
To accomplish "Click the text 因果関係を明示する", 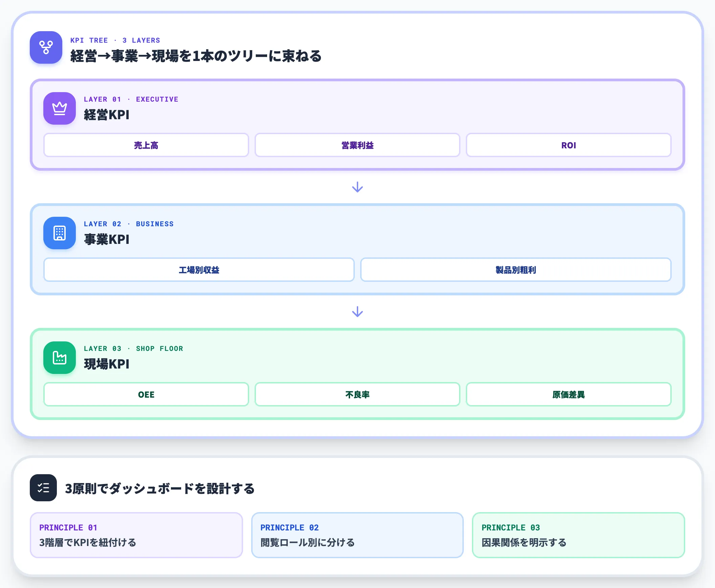I will point(524,543).
